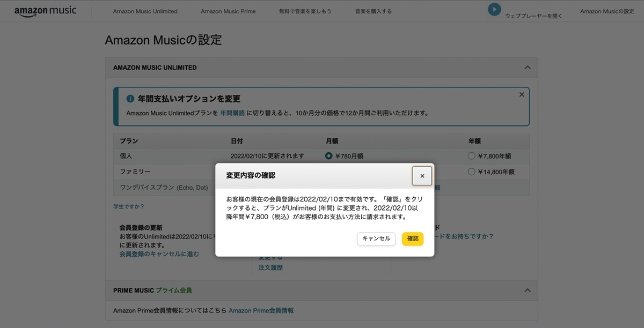Click the 年額 column header

[474, 141]
